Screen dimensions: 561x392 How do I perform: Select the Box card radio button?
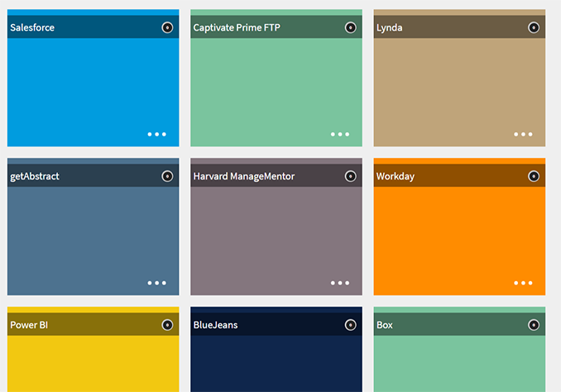[x=534, y=325]
